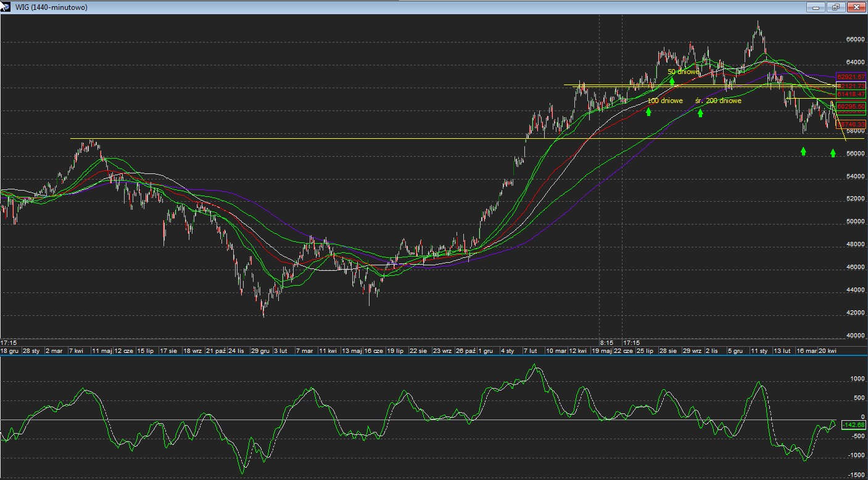Screen dimensions: 868x480
Task: Select the price label 62121.73
Action: tap(851, 86)
